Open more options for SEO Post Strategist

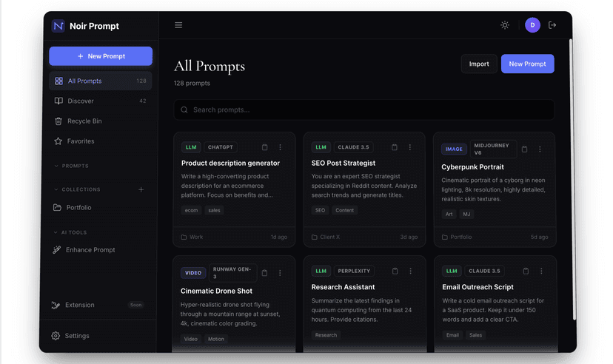(x=410, y=147)
